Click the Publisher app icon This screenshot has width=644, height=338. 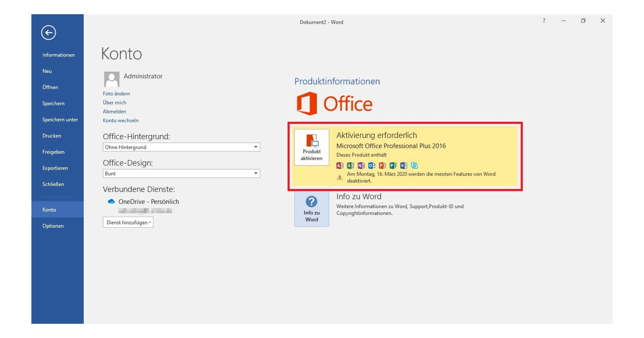click(393, 166)
